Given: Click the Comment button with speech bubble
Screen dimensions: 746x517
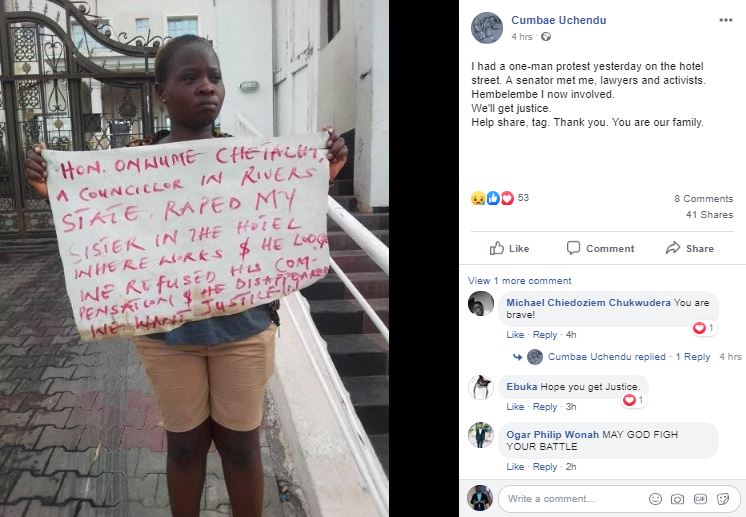Looking at the screenshot, I should coord(600,248).
